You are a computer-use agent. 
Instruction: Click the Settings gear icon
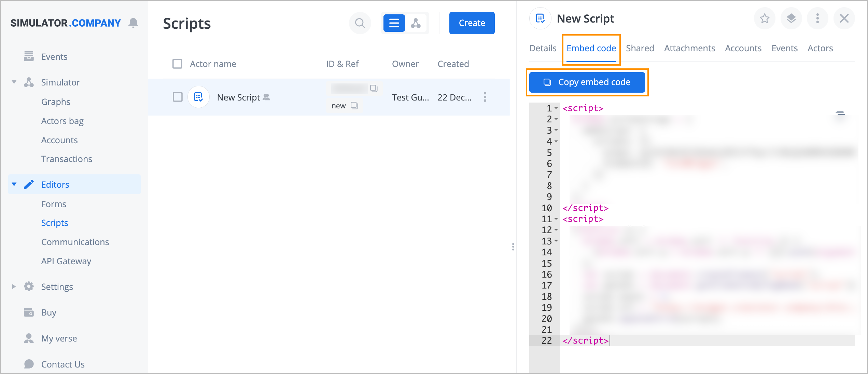(29, 286)
